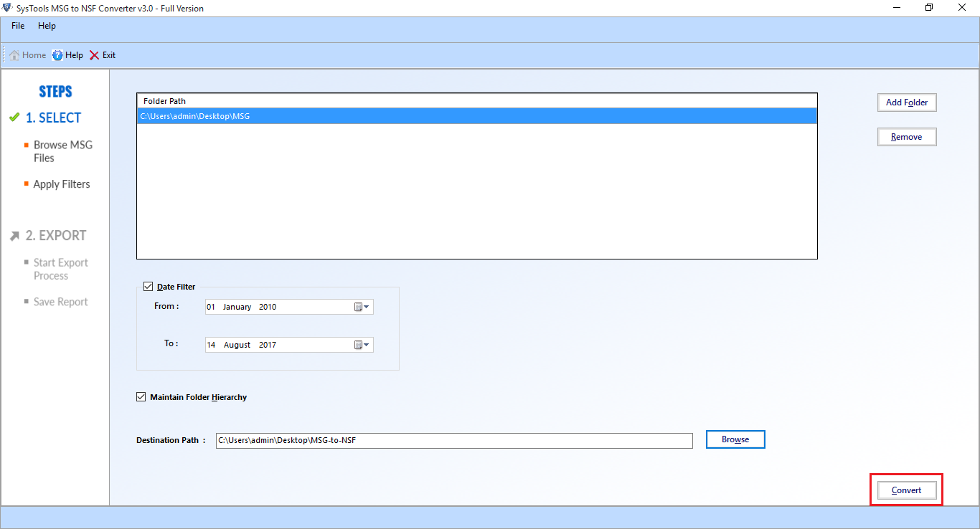Select the day 14 in To date
Screen dimensions: 980x529
[211, 345]
